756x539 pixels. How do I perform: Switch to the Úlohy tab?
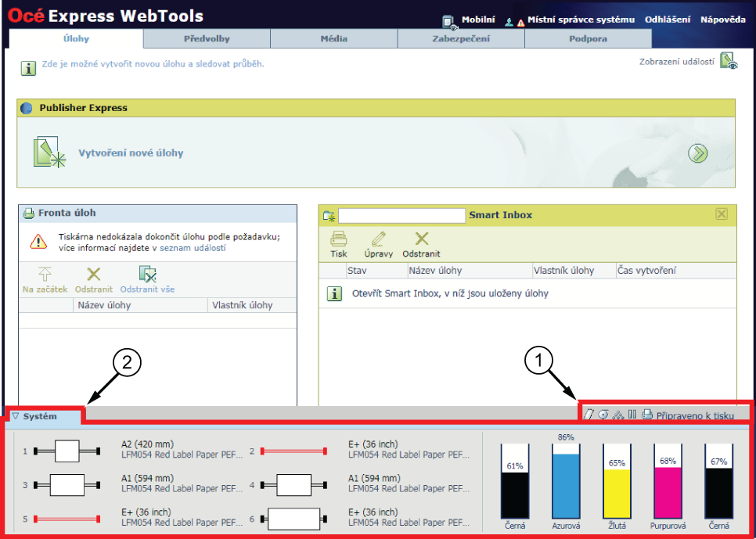tap(76, 38)
